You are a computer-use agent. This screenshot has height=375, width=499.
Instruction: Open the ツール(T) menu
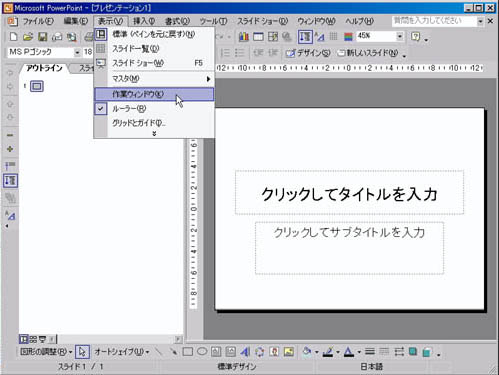(213, 21)
